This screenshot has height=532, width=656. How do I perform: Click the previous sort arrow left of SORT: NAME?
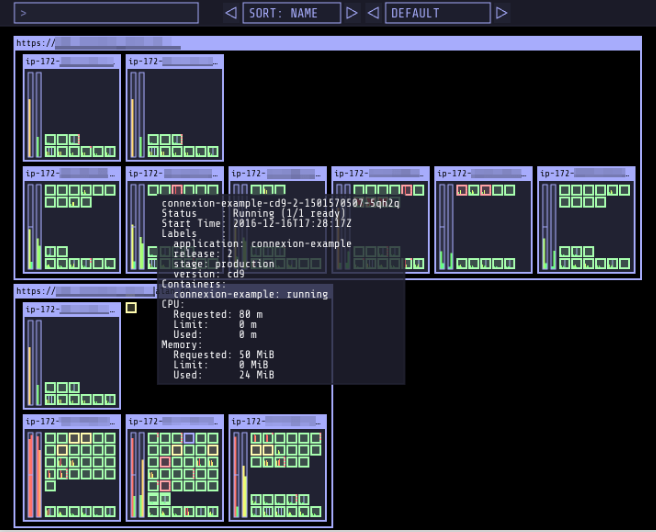231,13
